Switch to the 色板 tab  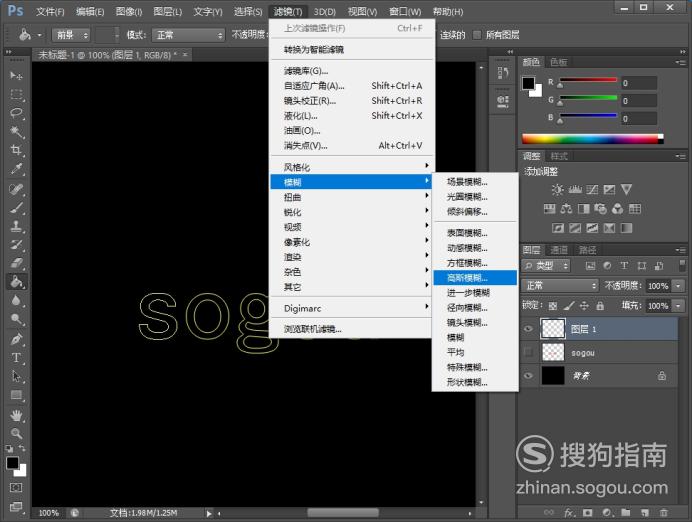tap(559, 62)
